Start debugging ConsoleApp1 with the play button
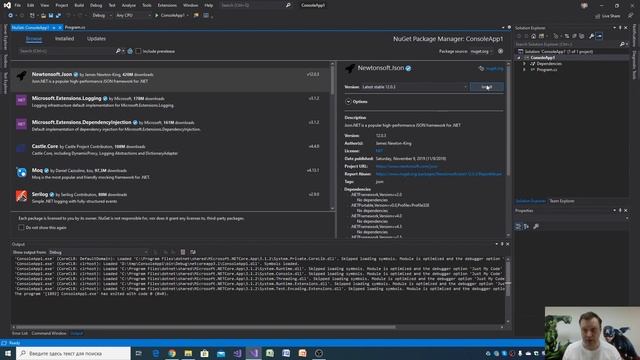This screenshot has height=360, width=640. pyautogui.click(x=156, y=16)
